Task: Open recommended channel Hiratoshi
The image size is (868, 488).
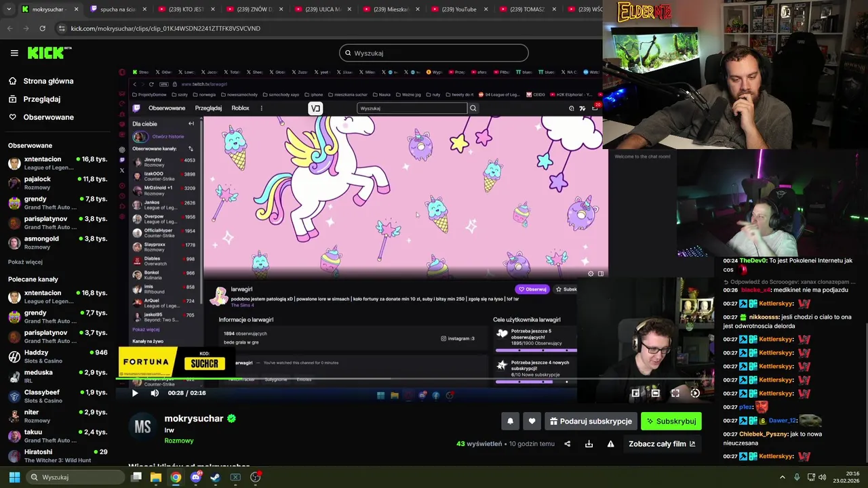Action: 58,455
